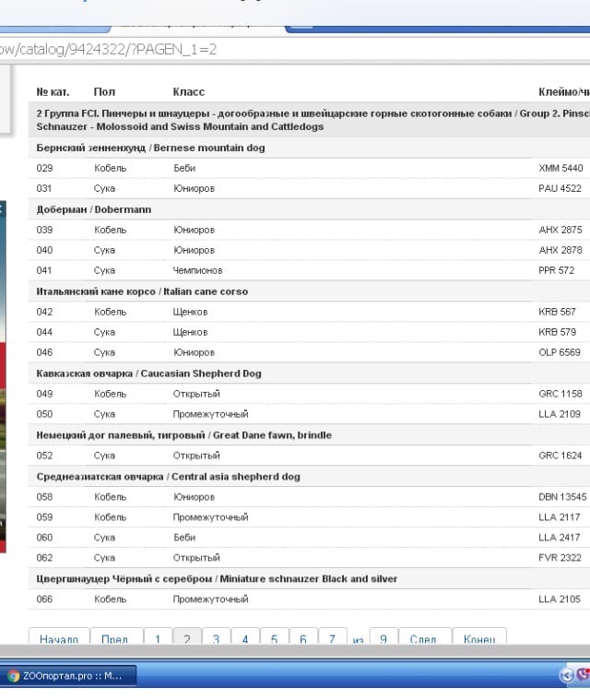Click the 'Класс' column header
The image size is (590, 700).
(188, 92)
